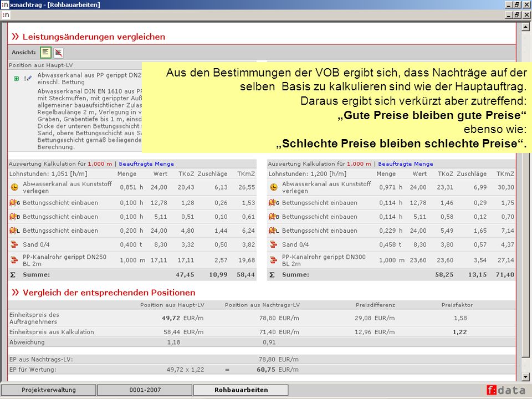Click the green position marker icon beside Abwasserkanal
This screenshot has width=532, height=399.
pyautogui.click(x=16, y=78)
